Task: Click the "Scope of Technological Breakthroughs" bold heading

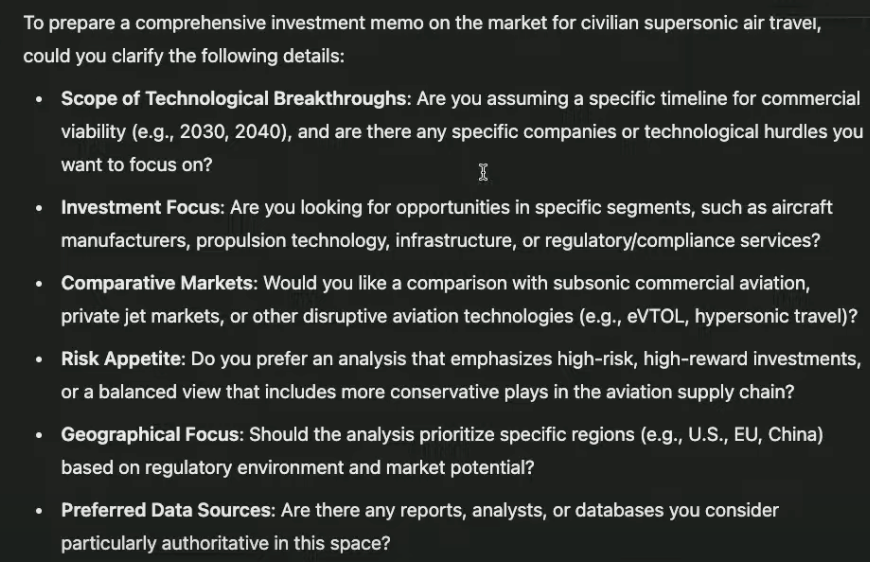Action: click(234, 99)
